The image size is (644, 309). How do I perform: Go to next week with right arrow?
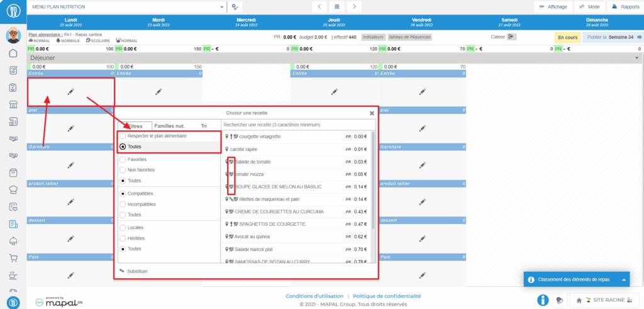pos(355,6)
